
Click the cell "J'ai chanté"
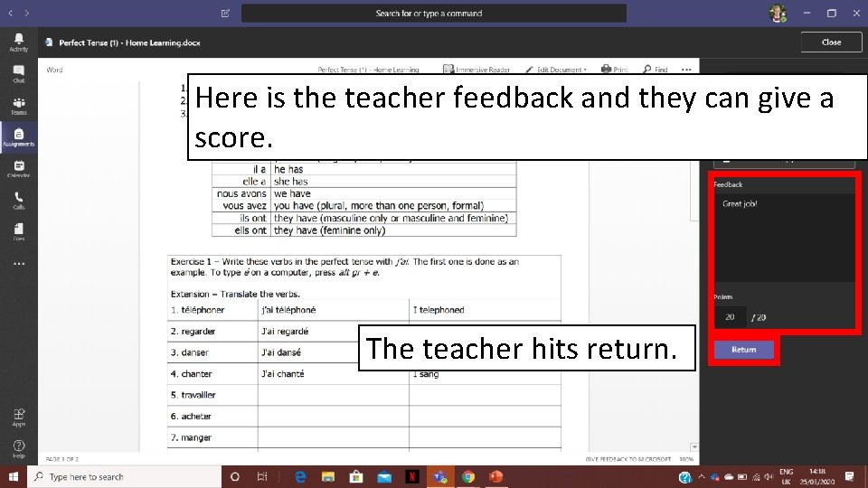[x=334, y=374]
